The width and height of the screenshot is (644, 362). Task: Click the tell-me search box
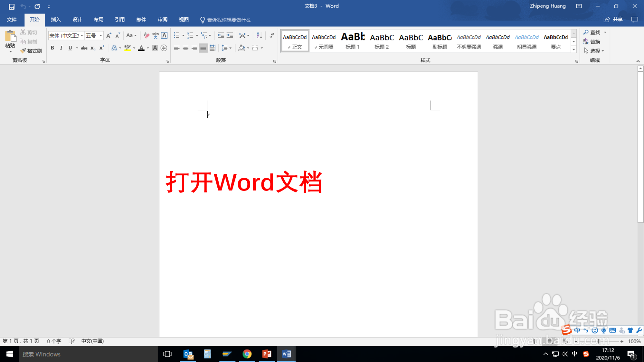[x=229, y=20]
